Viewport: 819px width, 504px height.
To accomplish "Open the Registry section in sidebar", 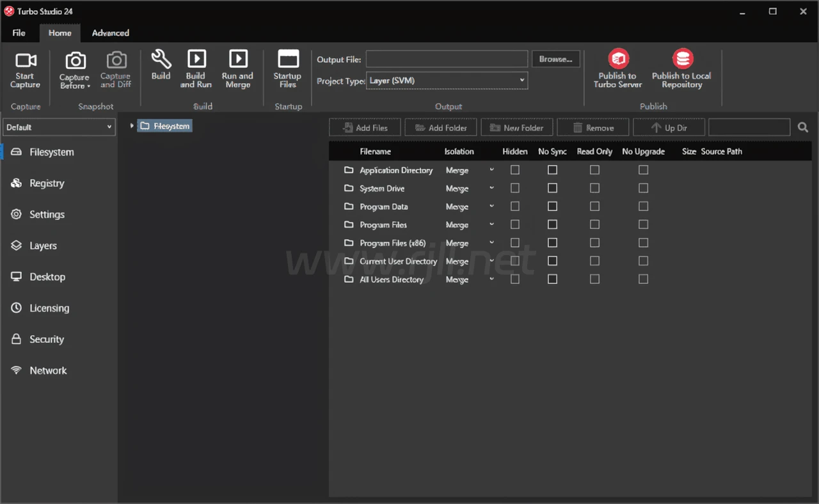I will [x=47, y=184].
